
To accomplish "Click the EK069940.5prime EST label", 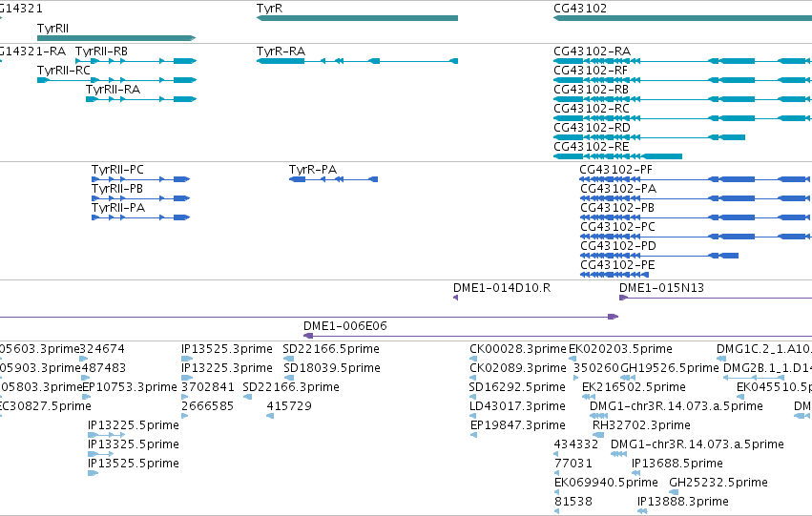I will point(606,484).
